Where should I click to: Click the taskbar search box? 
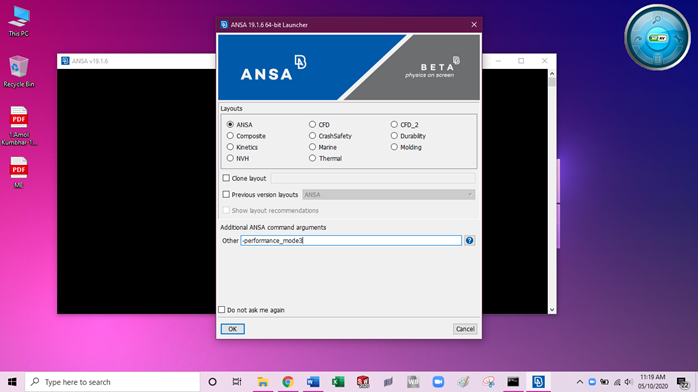112,382
